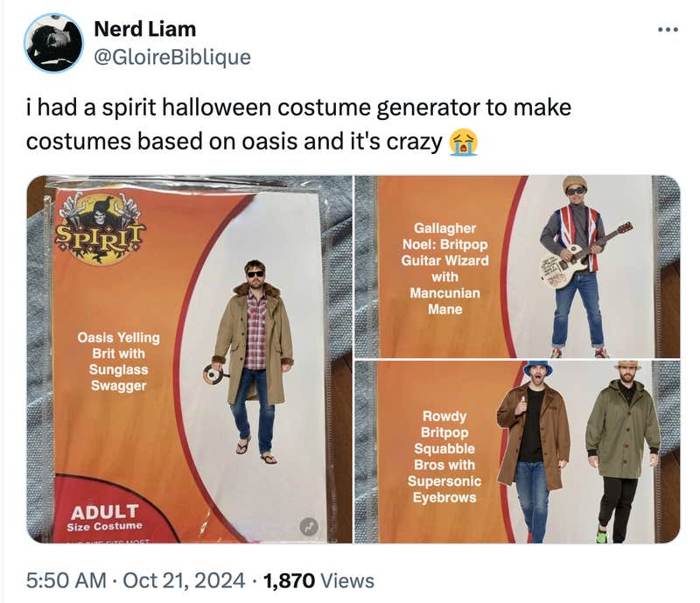Open the tweet author's avatar circle

[x=54, y=38]
